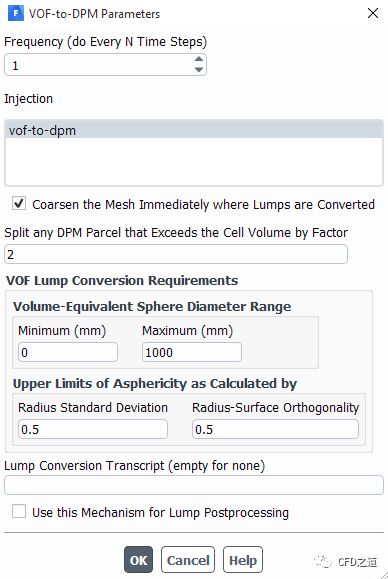Click the Lump Postprocessing label text
388x579 pixels.
tap(161, 513)
